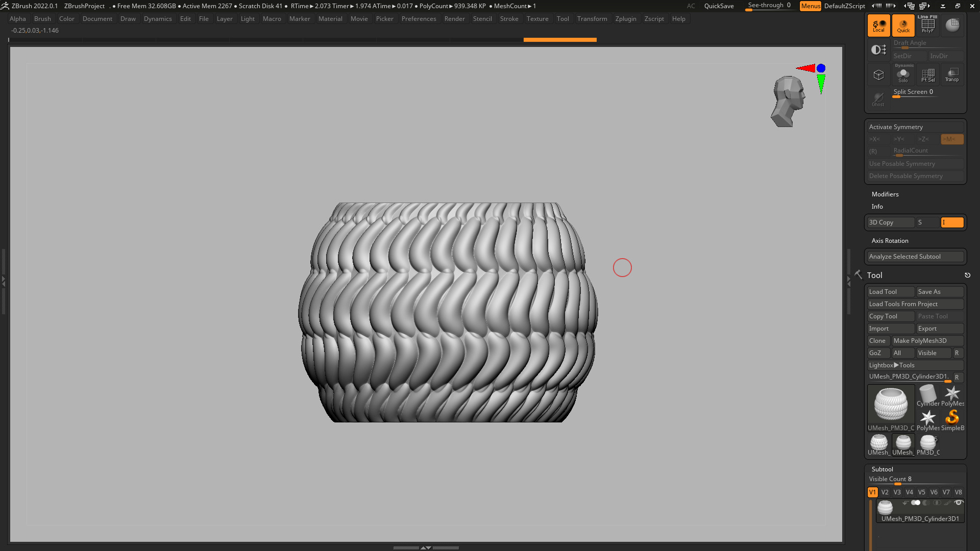Image resolution: width=980 pixels, height=551 pixels.
Task: Switch to visibility set V8
Action: tap(958, 492)
